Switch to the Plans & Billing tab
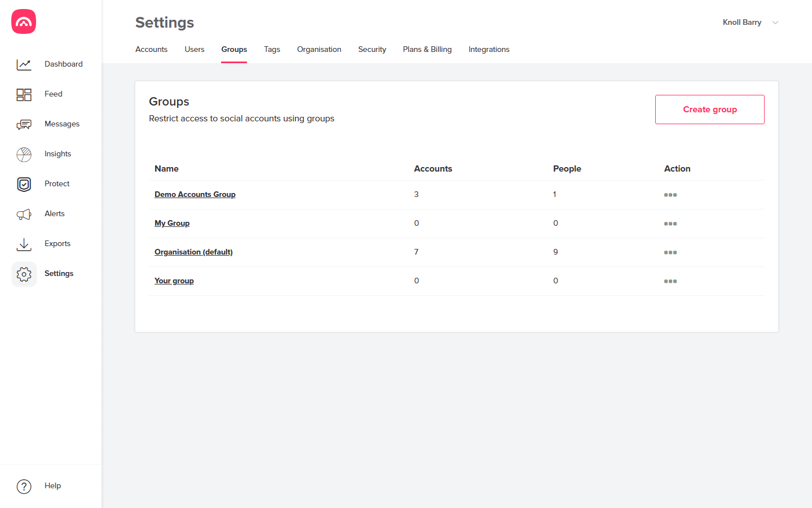The width and height of the screenshot is (812, 508). (x=427, y=49)
